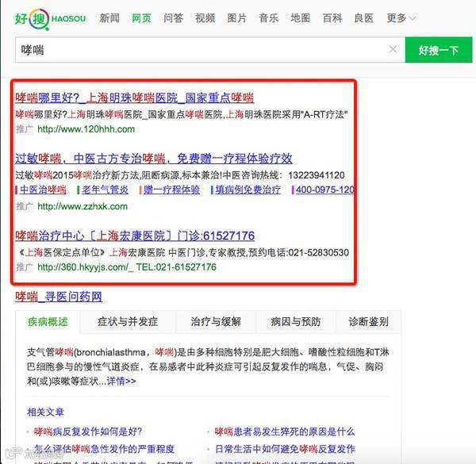476x464 pixels.
Task: Select the 网页 web tab
Action: (141, 18)
